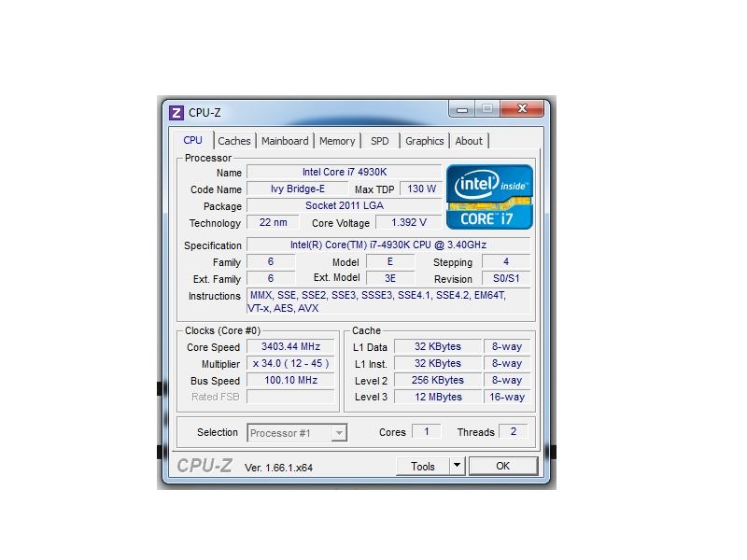Open the Processor #1 selection dropdown
Screen dimensions: 747x560
pos(297,433)
